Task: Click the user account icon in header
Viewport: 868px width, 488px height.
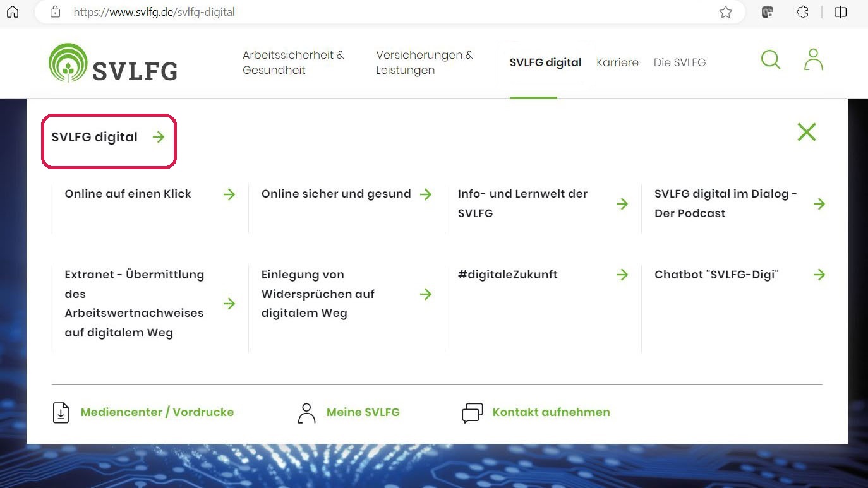Action: click(x=813, y=60)
